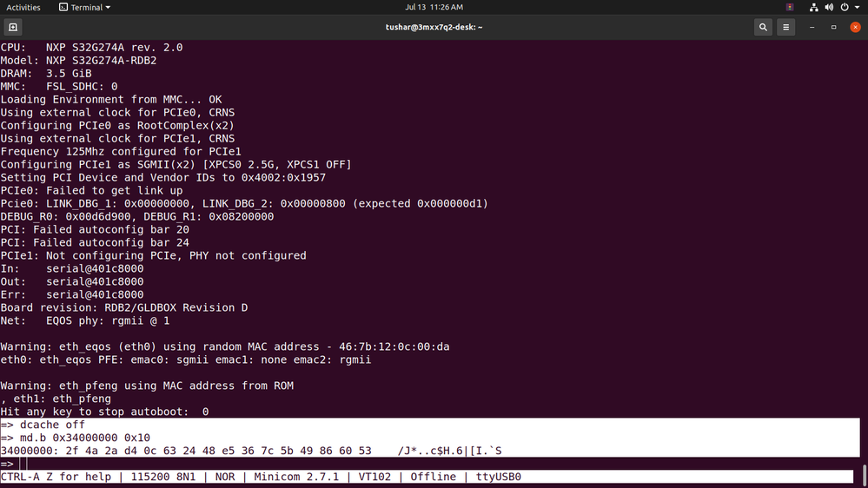Click the volume speaker icon
Image resolution: width=868 pixels, height=488 pixels.
click(829, 7)
